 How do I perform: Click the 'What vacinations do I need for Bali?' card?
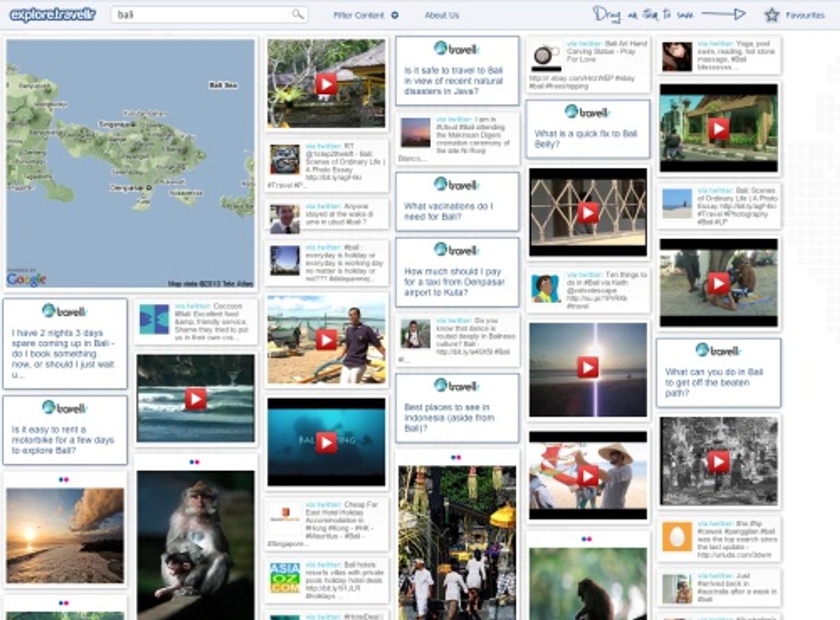click(457, 202)
